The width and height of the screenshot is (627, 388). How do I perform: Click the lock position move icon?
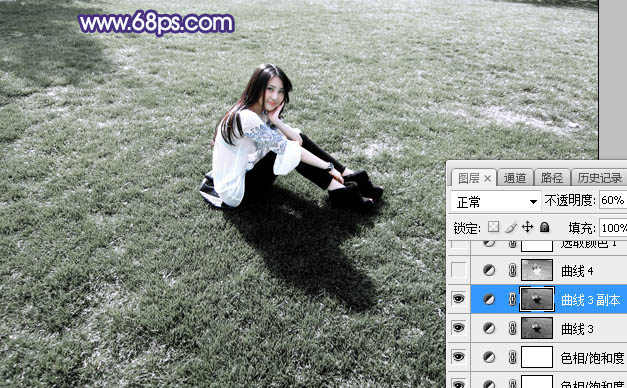527,227
